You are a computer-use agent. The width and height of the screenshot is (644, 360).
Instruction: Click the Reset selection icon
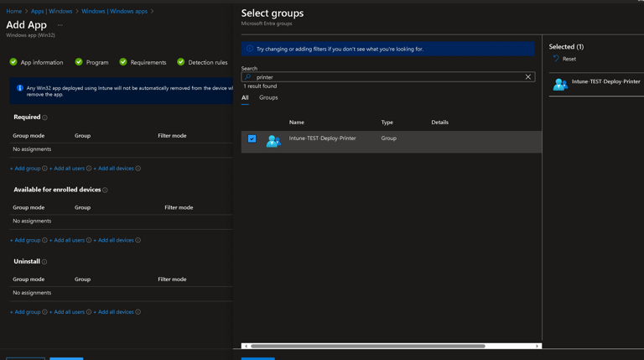[x=556, y=59]
